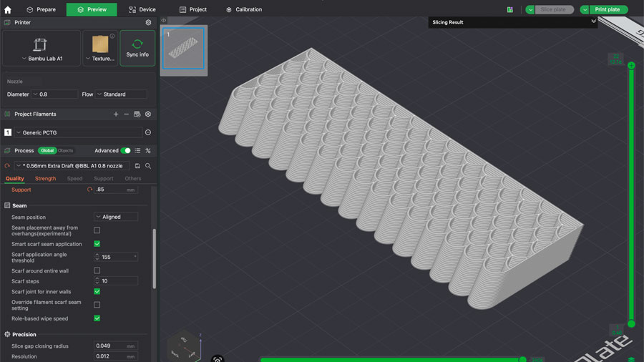Click the vertical layer slider bottom handle
644x362 pixels.
click(631, 323)
